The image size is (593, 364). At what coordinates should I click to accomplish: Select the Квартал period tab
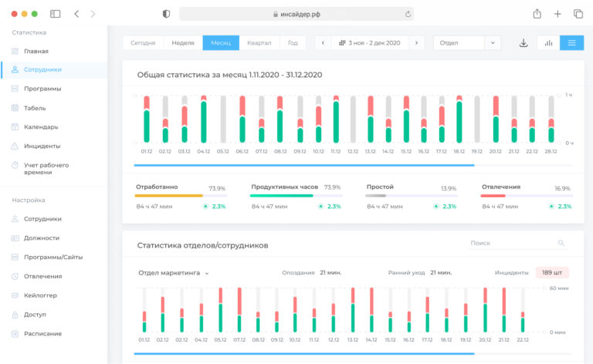point(259,43)
